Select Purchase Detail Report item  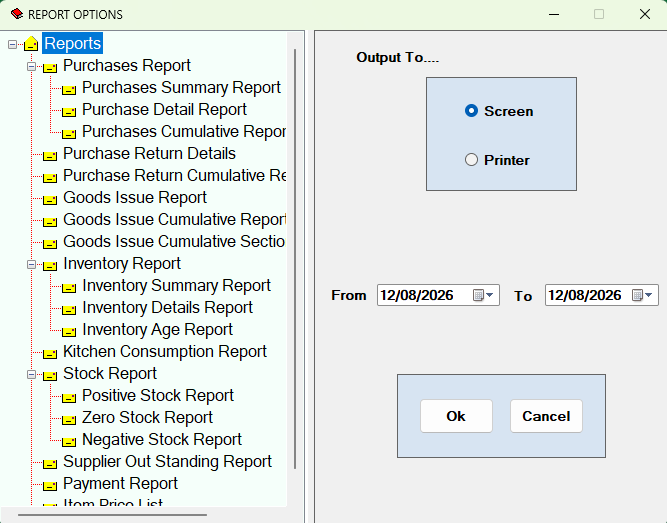(x=164, y=109)
